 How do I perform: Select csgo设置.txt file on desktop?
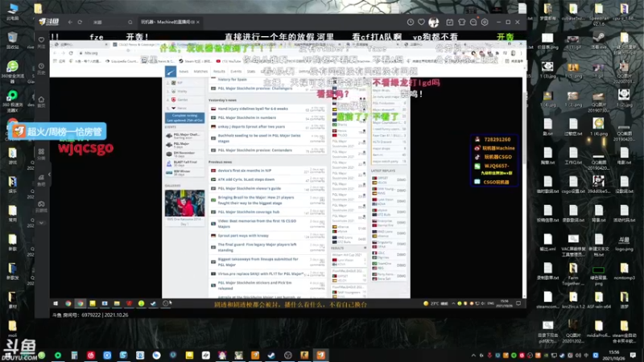tap(573, 185)
